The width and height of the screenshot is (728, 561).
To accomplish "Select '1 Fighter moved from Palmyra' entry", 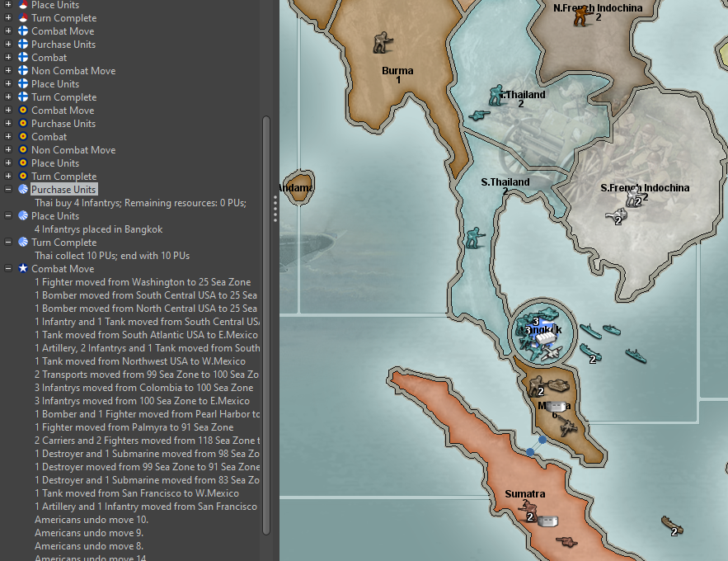I will (x=134, y=427).
